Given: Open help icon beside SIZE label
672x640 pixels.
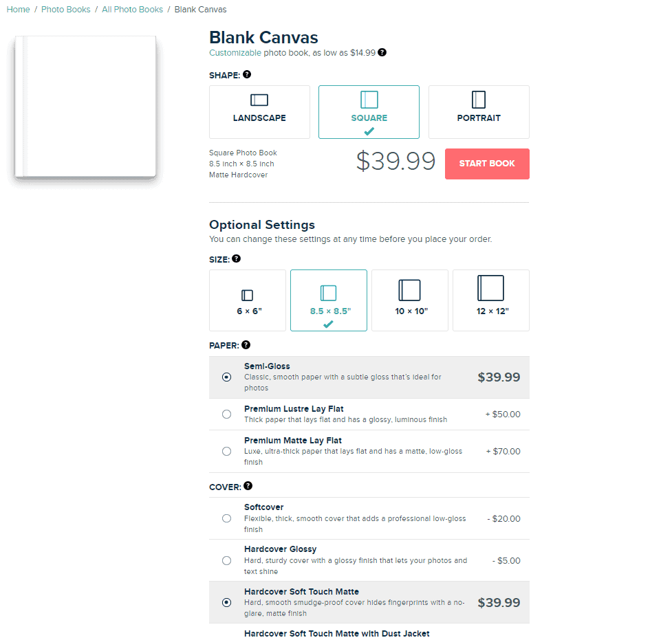Looking at the screenshot, I should point(236,258).
